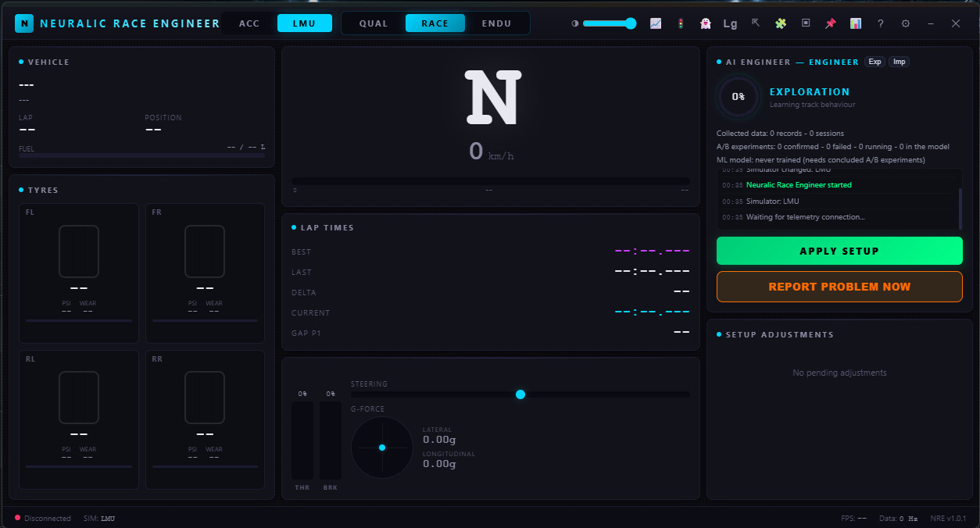This screenshot has width=980, height=528.
Task: Click 'Neuralic Race Engineer started' log entry
Action: [x=799, y=185]
